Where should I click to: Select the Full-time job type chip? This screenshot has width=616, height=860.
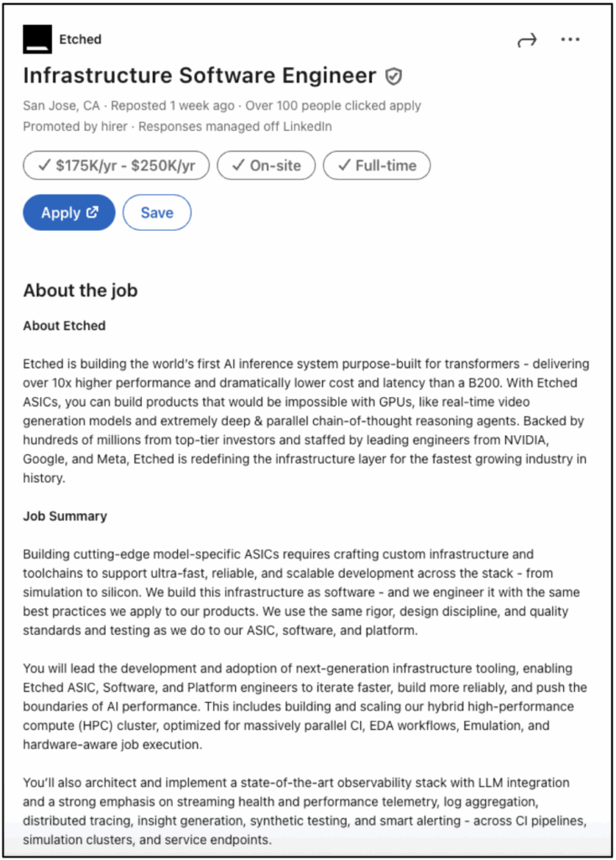pyautogui.click(x=376, y=165)
